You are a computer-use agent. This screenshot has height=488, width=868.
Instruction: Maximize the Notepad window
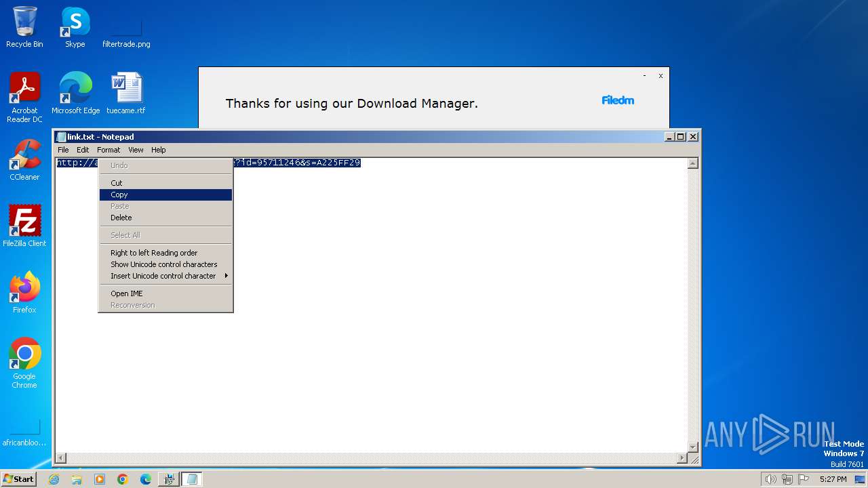coord(681,137)
